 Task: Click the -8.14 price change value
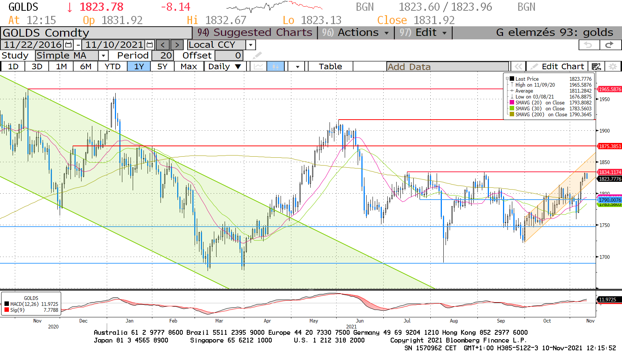(x=175, y=7)
